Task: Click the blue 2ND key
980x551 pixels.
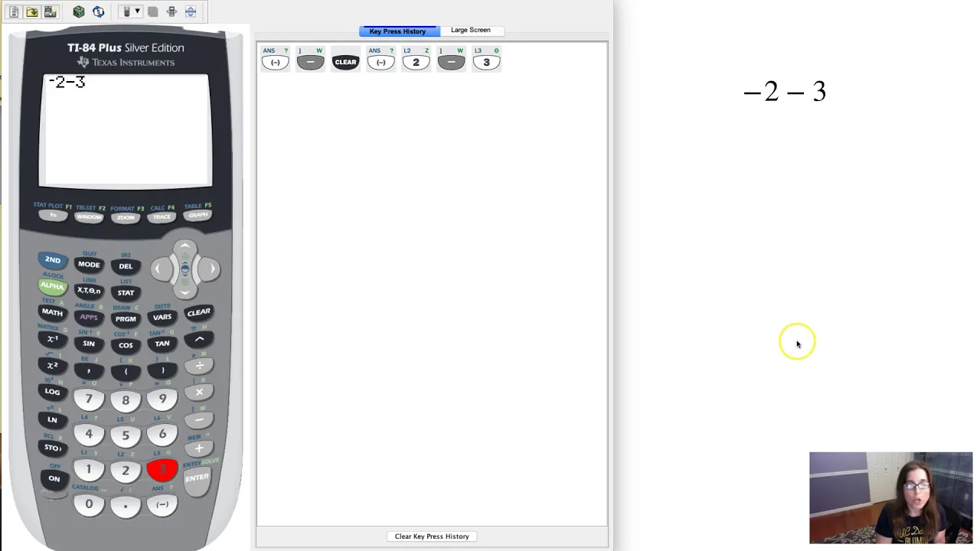Action: coord(52,260)
